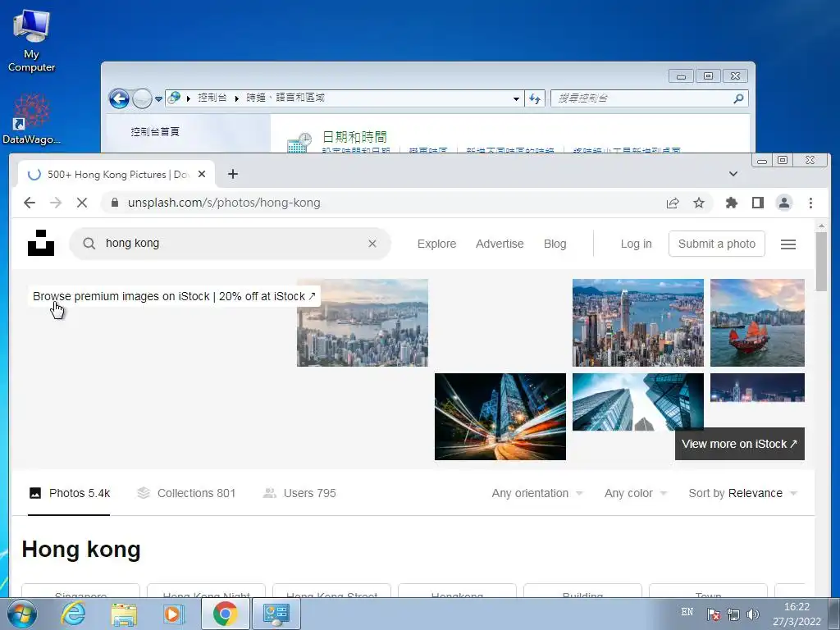This screenshot has height=630, width=840.
Task: Switch to Photos 5.4k tab
Action: 69,493
